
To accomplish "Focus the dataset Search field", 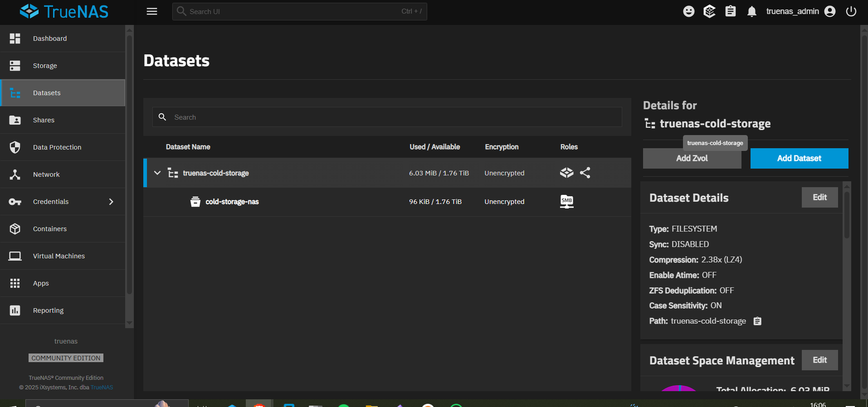I will pyautogui.click(x=387, y=117).
